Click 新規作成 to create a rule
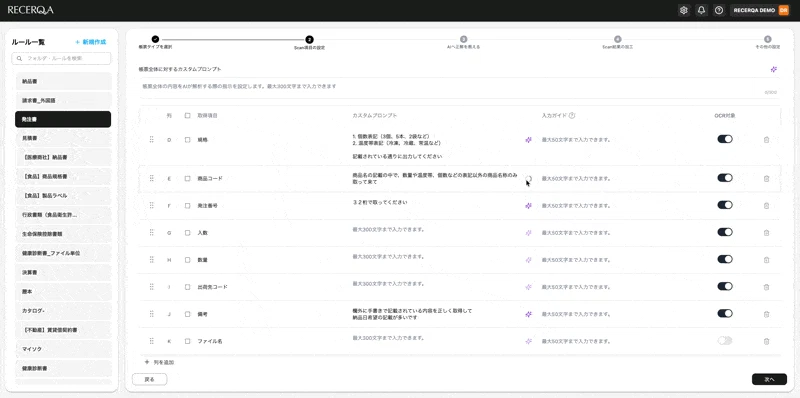This screenshot has width=800, height=398. pos(91,42)
